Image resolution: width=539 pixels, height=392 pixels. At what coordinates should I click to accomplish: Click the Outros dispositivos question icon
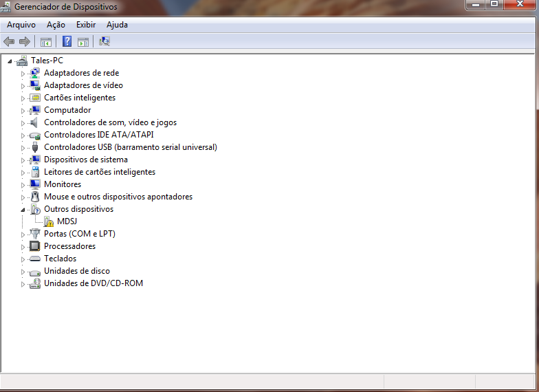pos(36,209)
